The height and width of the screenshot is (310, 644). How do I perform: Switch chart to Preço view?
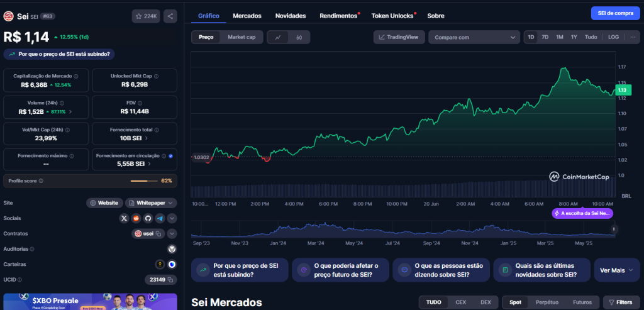[x=206, y=37]
